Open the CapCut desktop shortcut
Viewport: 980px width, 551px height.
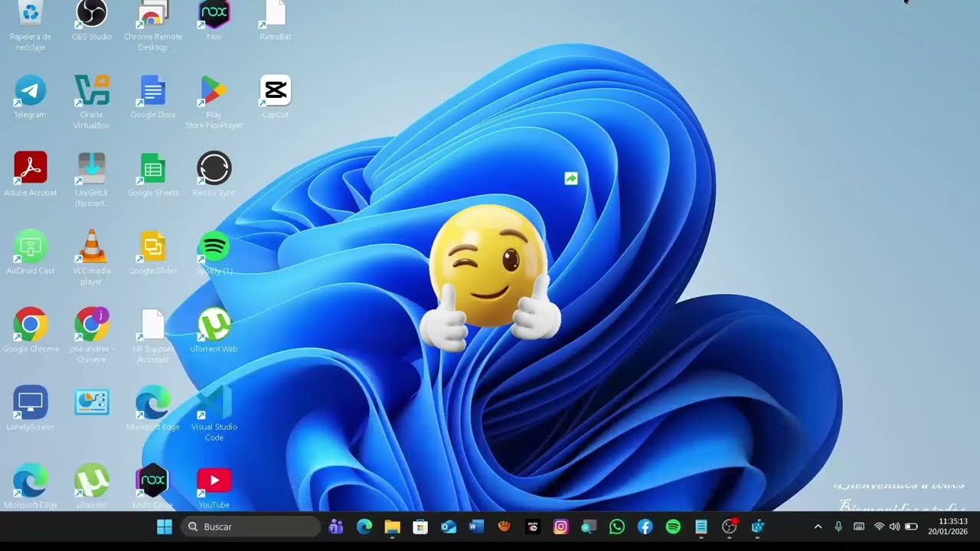[275, 91]
